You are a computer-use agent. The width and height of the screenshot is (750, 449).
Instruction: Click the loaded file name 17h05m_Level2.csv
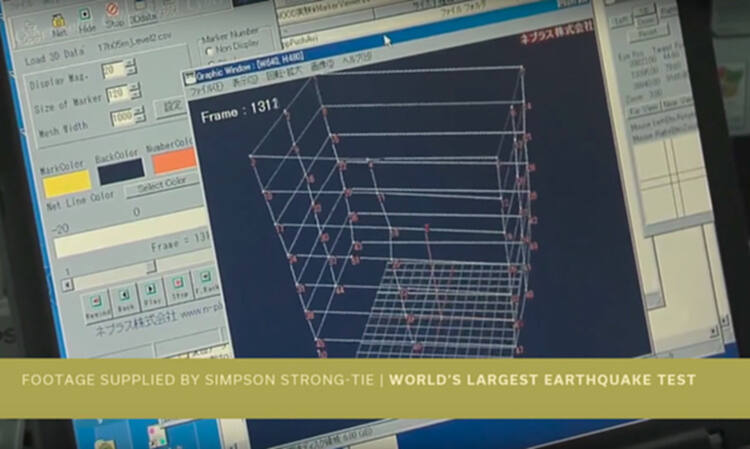point(134,41)
